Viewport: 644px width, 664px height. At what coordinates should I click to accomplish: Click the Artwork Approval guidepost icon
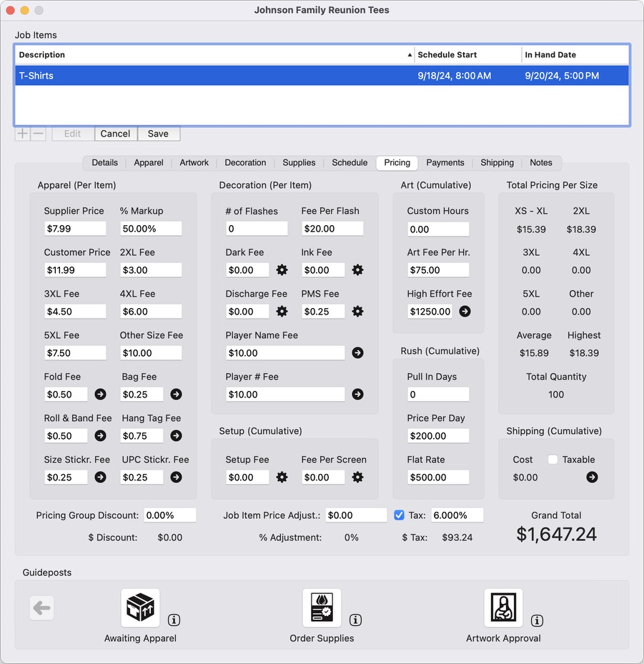click(x=503, y=608)
